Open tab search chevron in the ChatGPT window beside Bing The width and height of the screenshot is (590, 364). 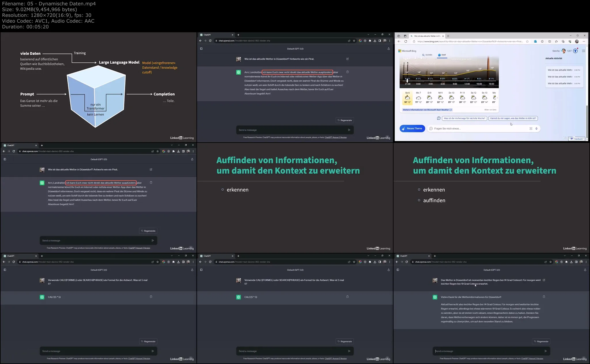(x=368, y=35)
